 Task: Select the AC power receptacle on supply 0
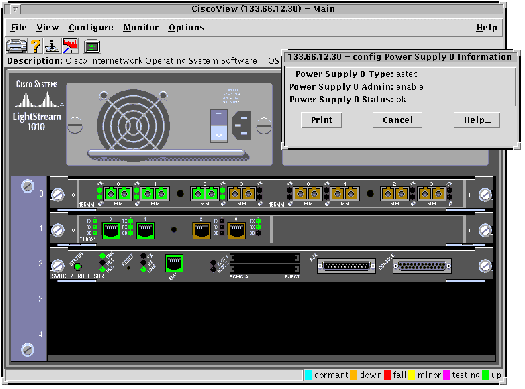click(241, 126)
